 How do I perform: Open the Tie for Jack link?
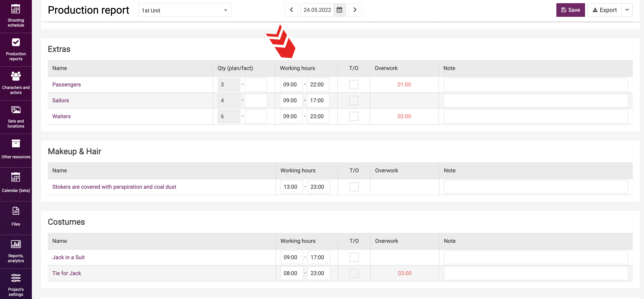coord(67,273)
